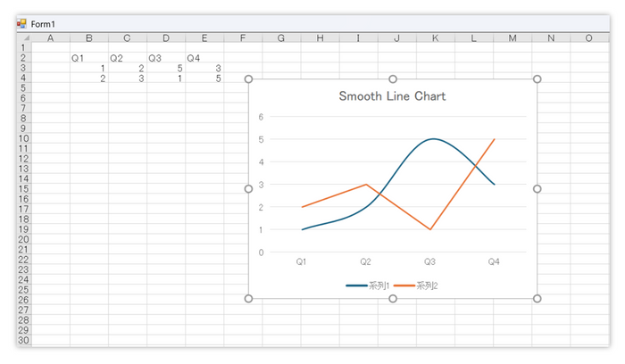Click the Q3 axis label on chart
Viewport: 625px width, 364px height.
tap(429, 262)
